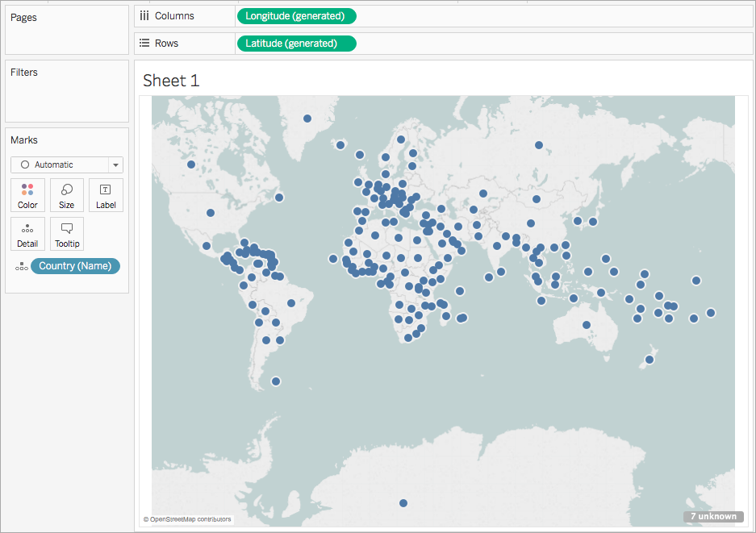Image resolution: width=756 pixels, height=533 pixels.
Task: Open the Tooltip marks card
Action: [66, 234]
